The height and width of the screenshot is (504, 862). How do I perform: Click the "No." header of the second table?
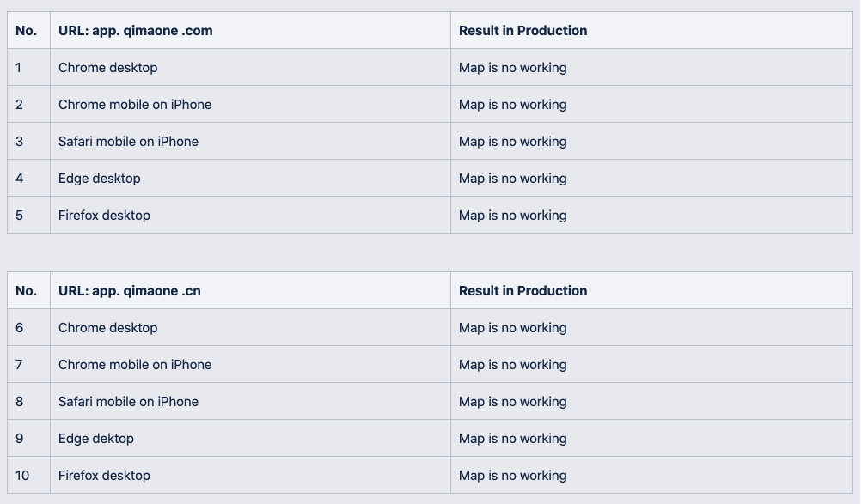(x=27, y=291)
